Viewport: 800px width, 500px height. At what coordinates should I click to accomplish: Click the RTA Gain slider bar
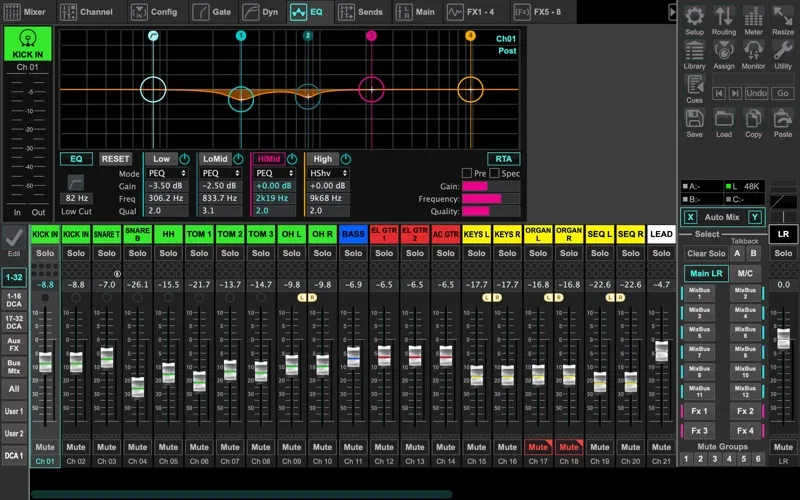pyautogui.click(x=490, y=186)
